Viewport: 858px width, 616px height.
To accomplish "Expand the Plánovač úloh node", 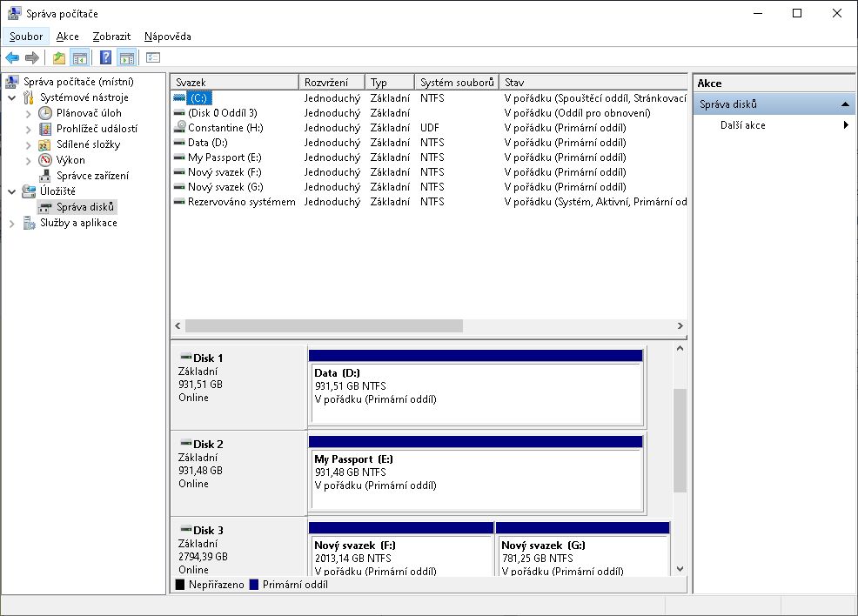I will pyautogui.click(x=29, y=114).
